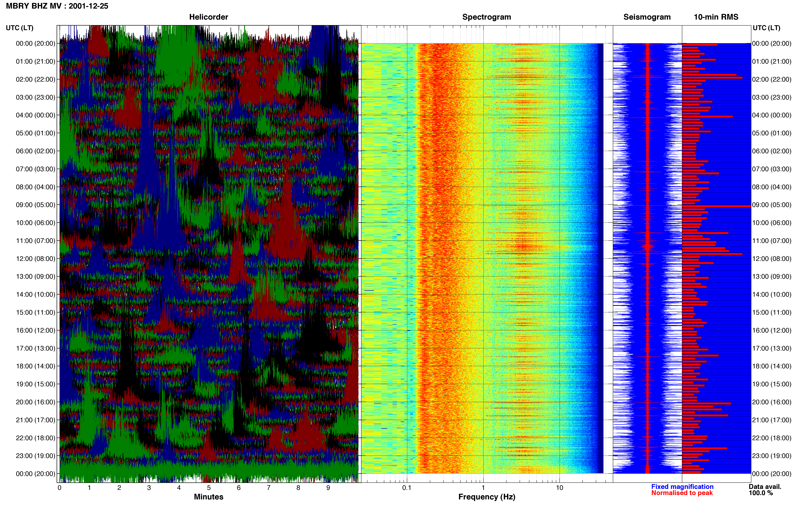Click the Seismogram panel heading
812x508 pixels.
point(647,17)
